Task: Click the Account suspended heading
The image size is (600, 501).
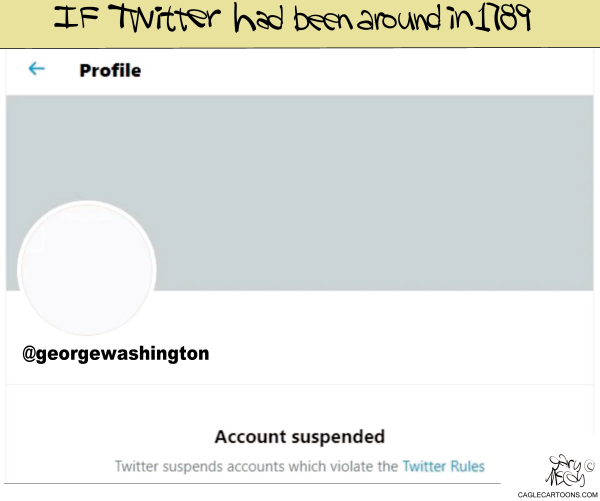Action: (300, 437)
